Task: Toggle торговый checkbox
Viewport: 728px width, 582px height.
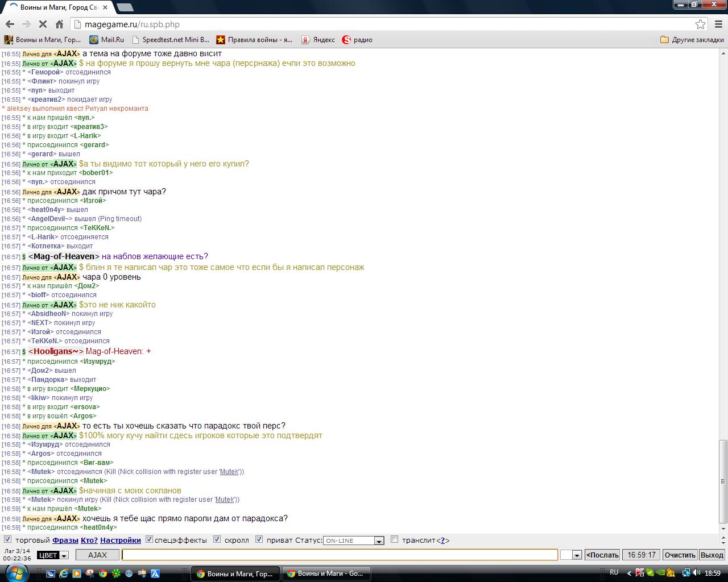Action: pos(8,539)
